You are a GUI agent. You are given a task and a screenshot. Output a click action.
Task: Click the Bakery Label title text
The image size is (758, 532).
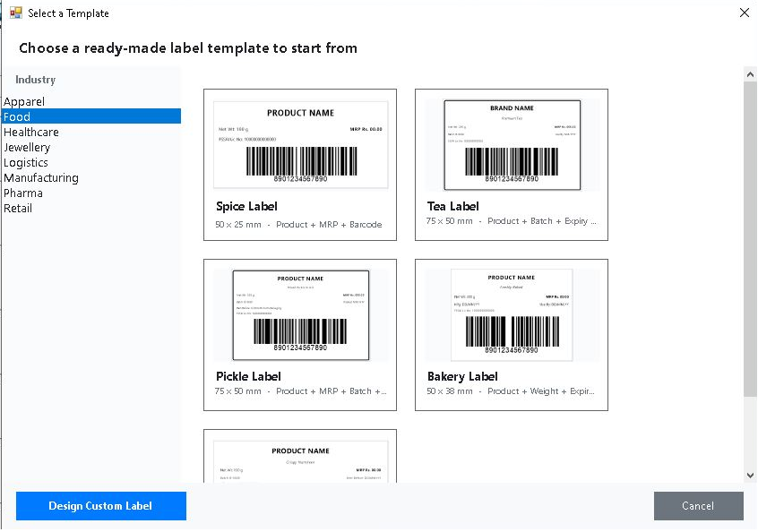coord(462,376)
